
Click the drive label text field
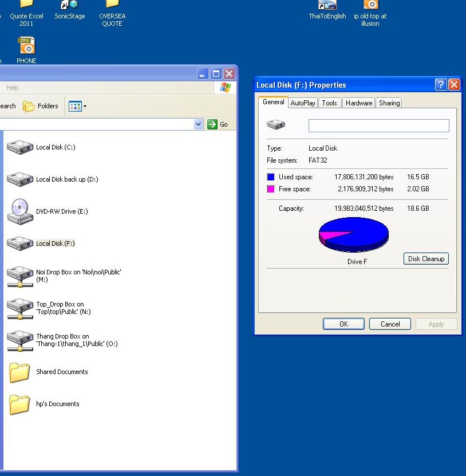[x=378, y=125]
